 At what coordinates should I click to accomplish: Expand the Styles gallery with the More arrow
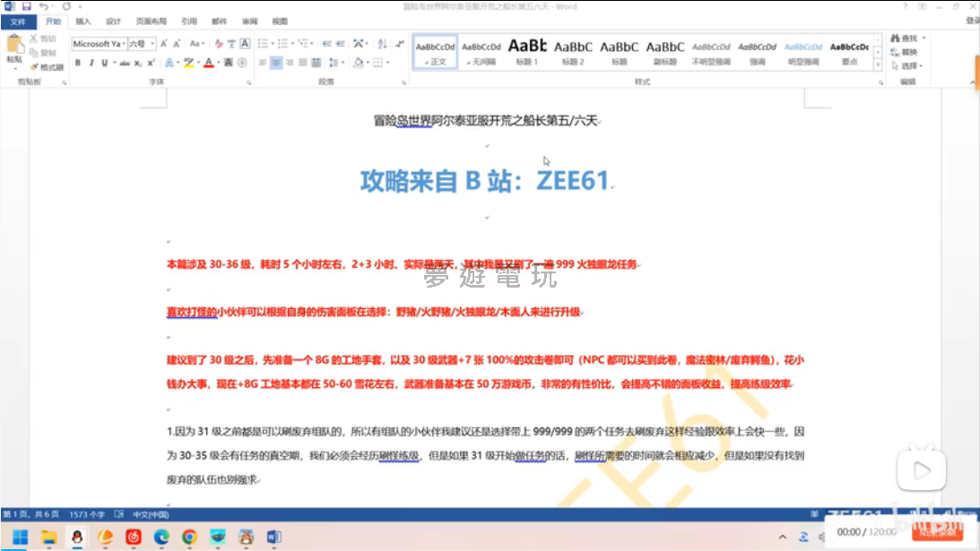tap(878, 65)
